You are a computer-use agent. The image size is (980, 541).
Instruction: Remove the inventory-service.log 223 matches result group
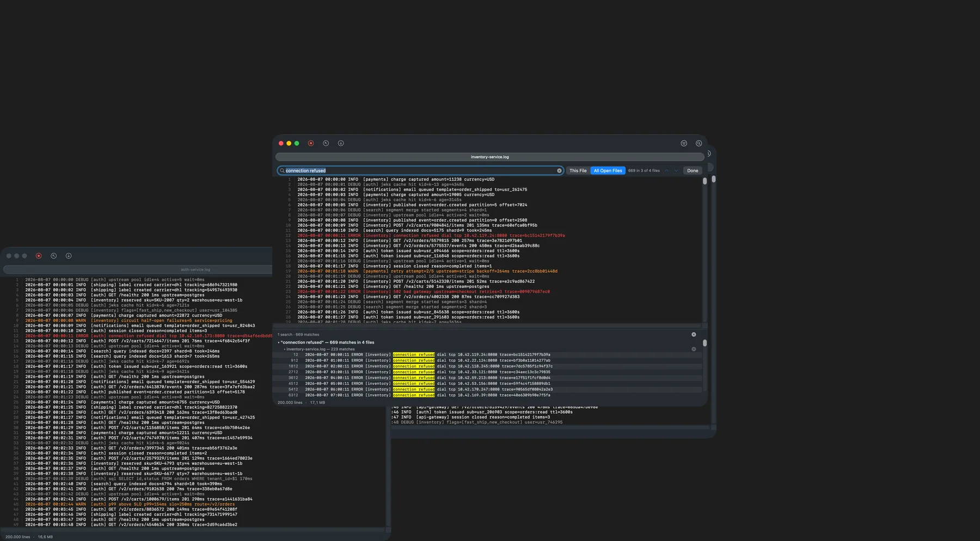694,349
